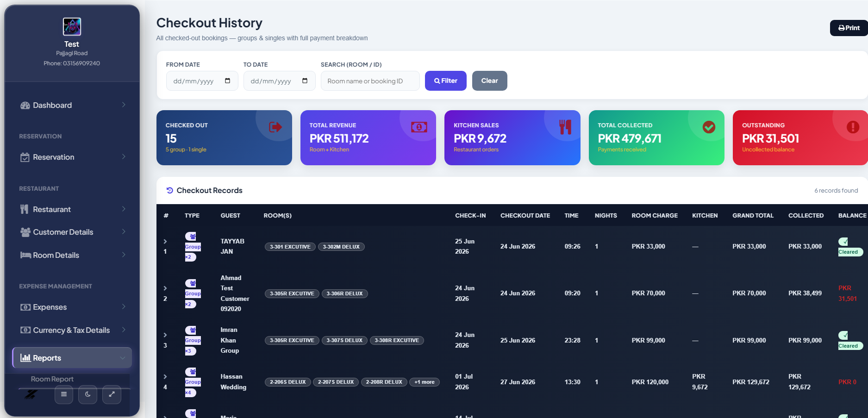This screenshot has width=868, height=418.
Task: Click the 3-308R EXCUTIVE room chip
Action: point(397,341)
